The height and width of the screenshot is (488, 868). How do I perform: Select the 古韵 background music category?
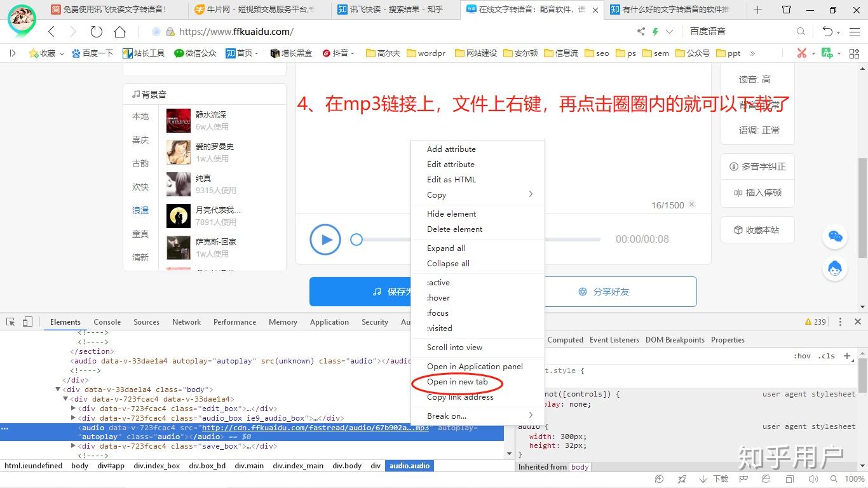140,163
